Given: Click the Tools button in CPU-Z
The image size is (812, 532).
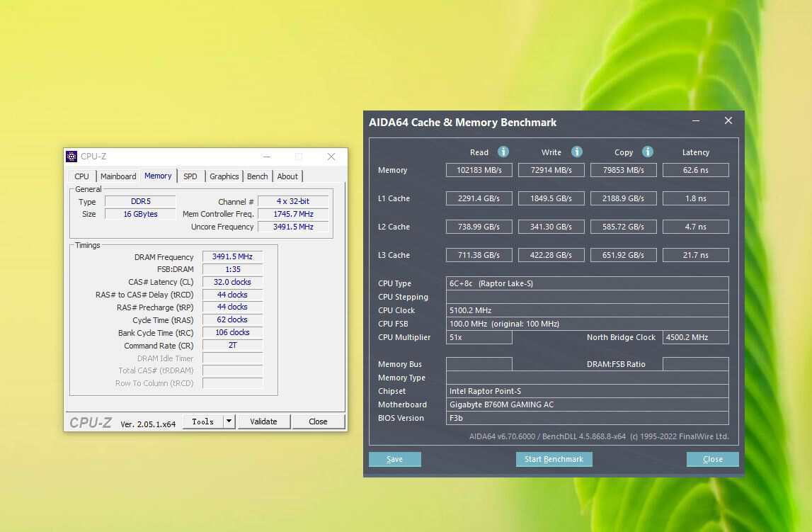Looking at the screenshot, I should (202, 421).
